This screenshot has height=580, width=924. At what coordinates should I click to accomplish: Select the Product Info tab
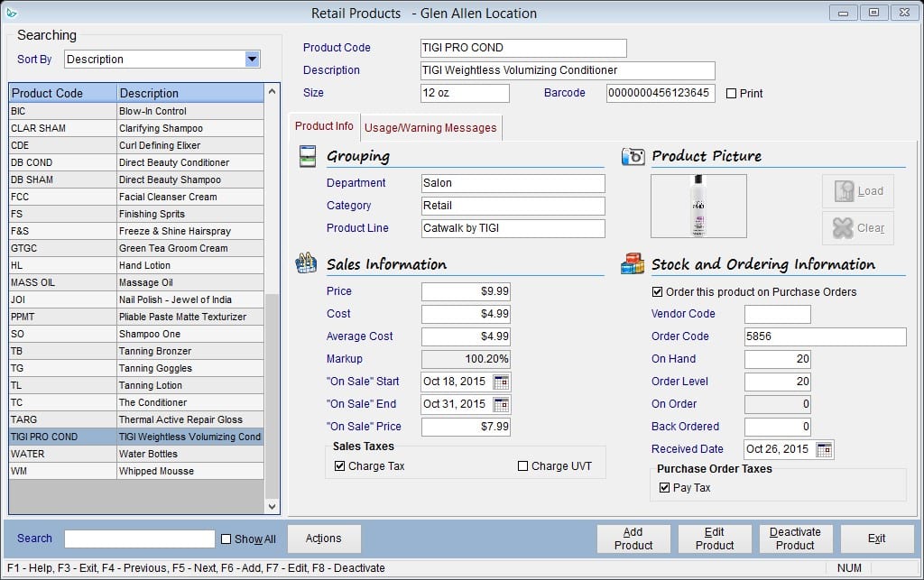[x=324, y=127]
